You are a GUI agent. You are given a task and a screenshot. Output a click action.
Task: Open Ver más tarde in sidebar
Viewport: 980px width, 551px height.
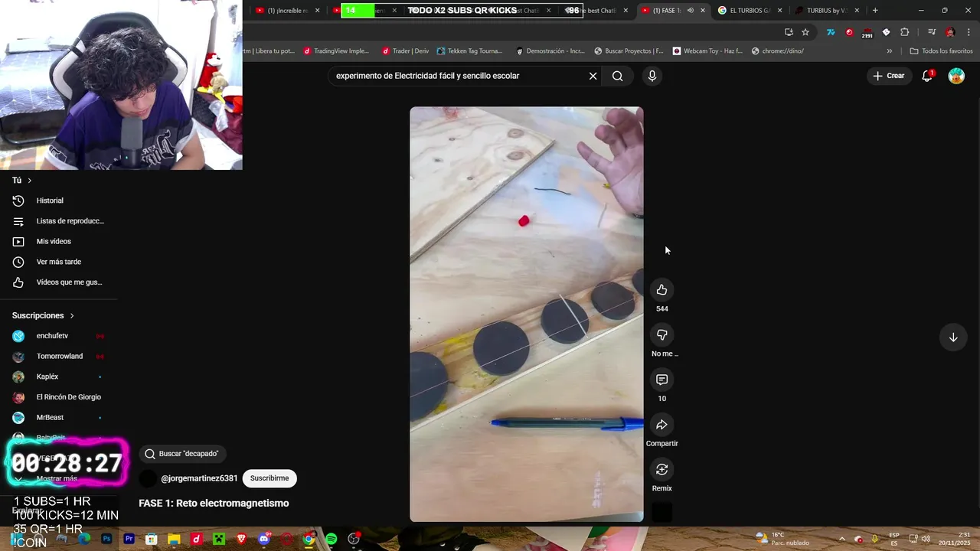click(x=58, y=262)
